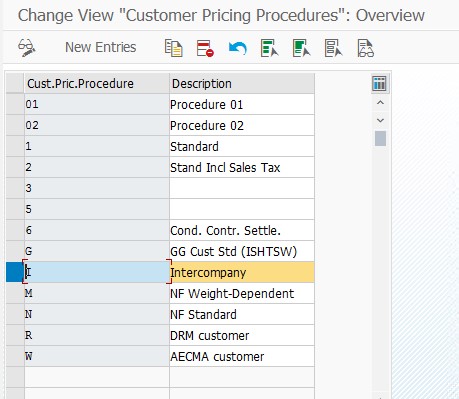The width and height of the screenshot is (459, 399).
Task: Click the empty description field for procedure 3
Action: 242,188
